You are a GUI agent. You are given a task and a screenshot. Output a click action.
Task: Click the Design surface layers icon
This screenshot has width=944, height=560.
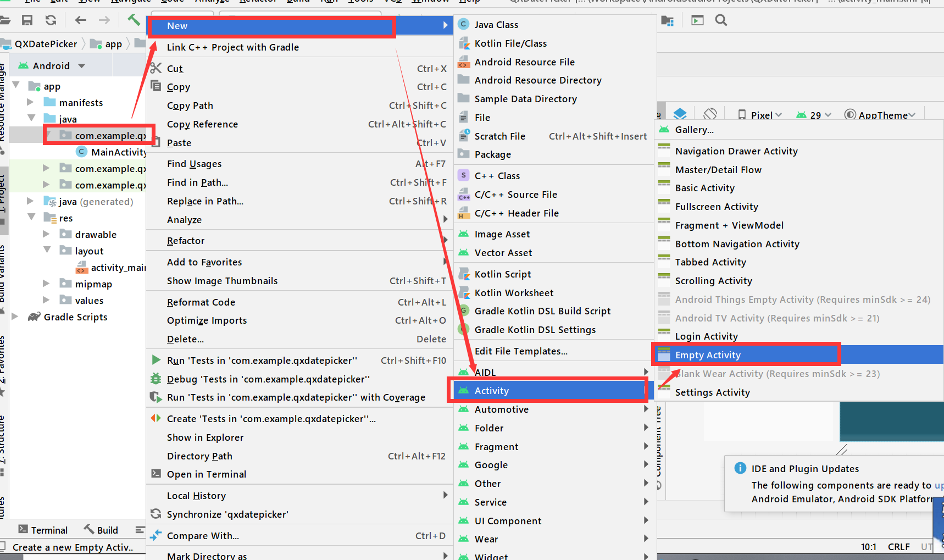pyautogui.click(x=680, y=114)
